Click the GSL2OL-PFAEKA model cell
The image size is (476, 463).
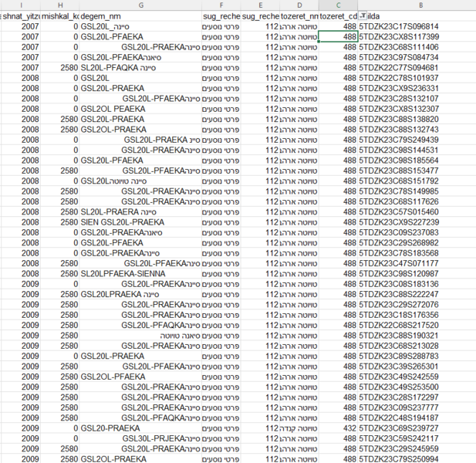(x=140, y=377)
